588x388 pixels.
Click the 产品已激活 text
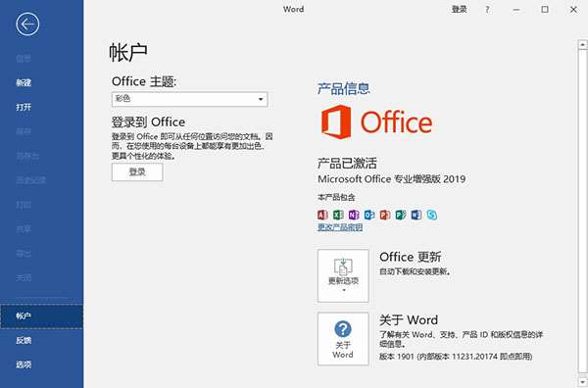tap(347, 163)
